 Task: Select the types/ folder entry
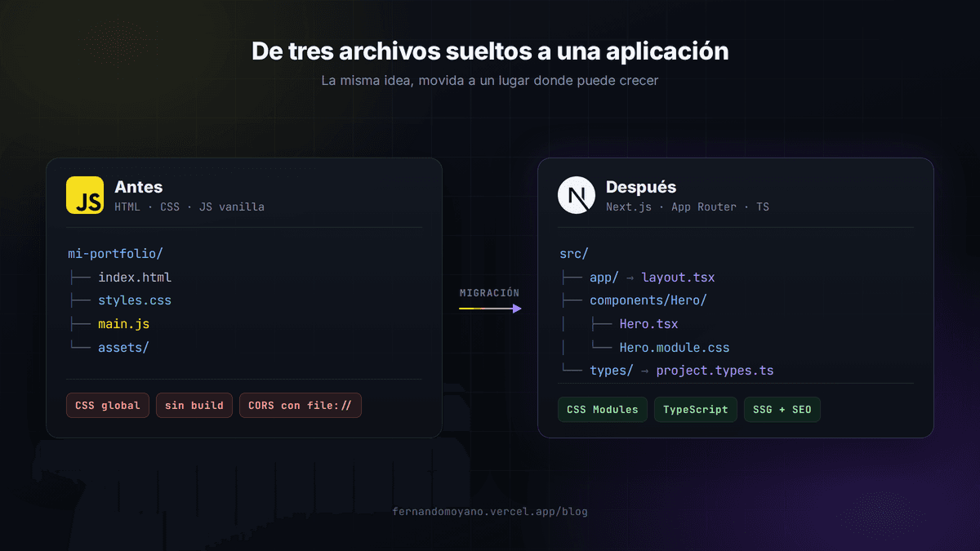(612, 371)
